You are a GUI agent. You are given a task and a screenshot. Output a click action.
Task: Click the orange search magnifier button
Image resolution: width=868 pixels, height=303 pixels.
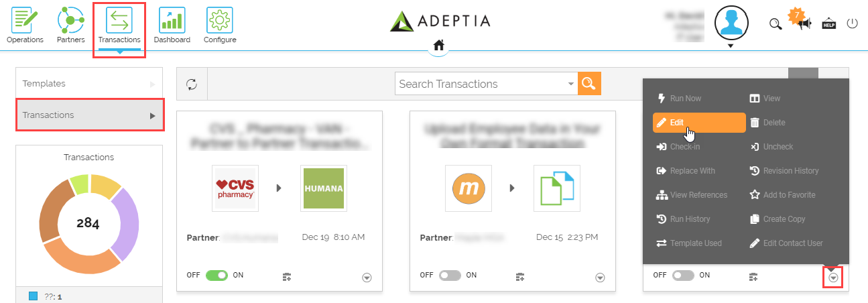(588, 84)
